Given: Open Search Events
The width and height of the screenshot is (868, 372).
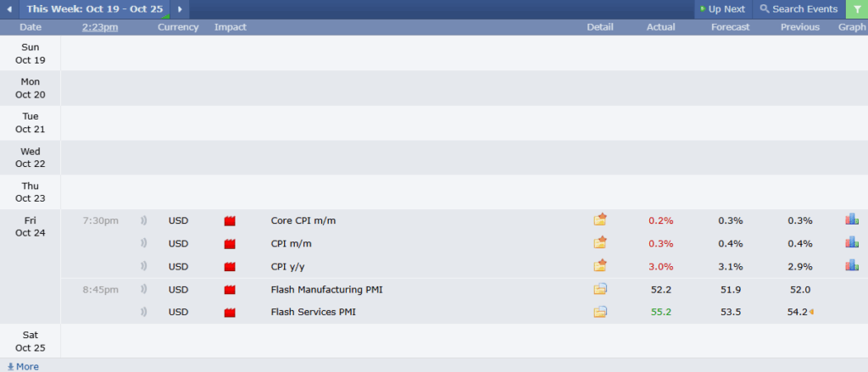Looking at the screenshot, I should [x=798, y=9].
